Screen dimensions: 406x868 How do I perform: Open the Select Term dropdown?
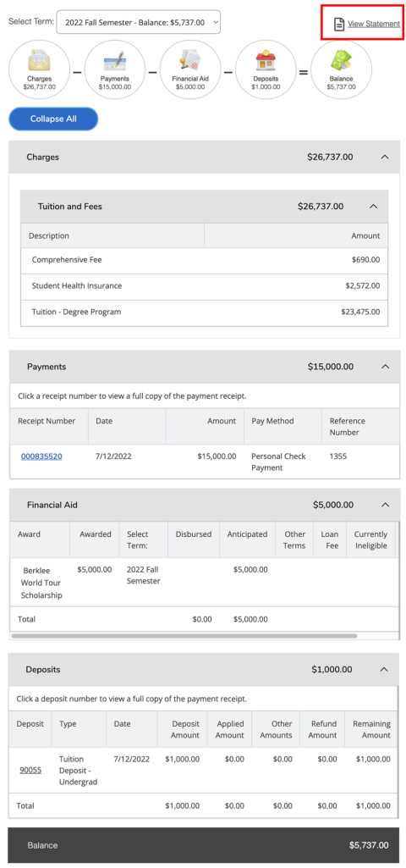tap(138, 22)
